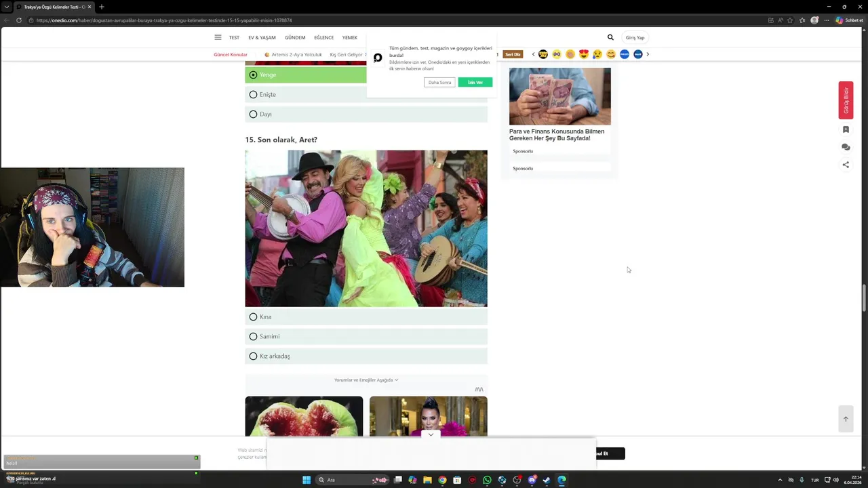Open the GÜNDEM menu
This screenshot has height=488, width=868.
click(x=295, y=38)
